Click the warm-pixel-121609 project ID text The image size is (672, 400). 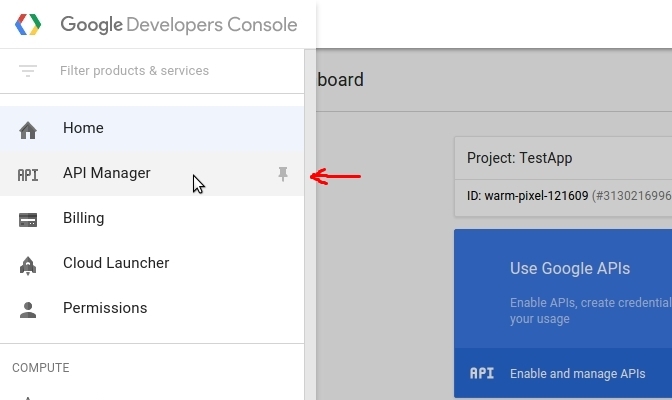536,196
